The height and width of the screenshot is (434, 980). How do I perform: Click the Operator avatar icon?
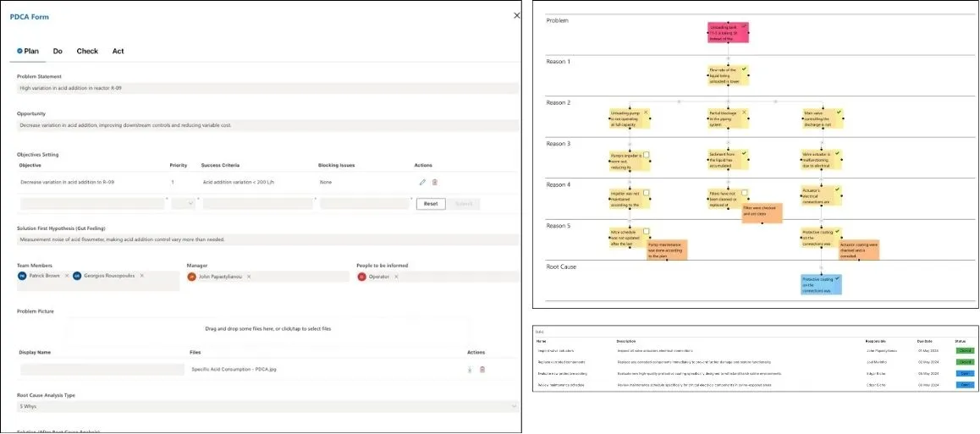pos(362,277)
